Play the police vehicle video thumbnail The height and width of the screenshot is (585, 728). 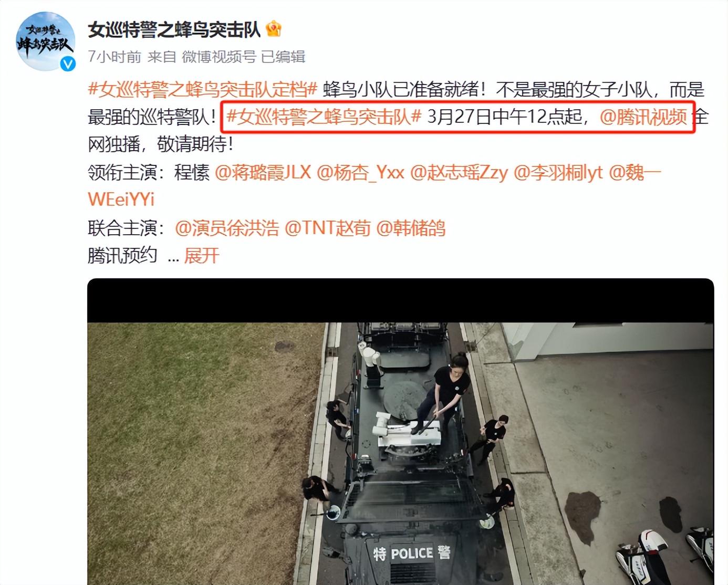[400, 432]
